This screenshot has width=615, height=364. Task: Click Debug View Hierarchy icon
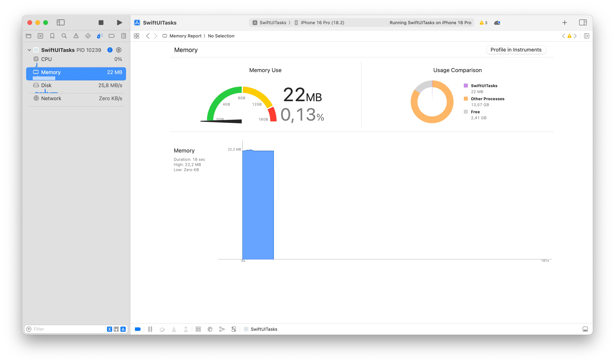210,329
